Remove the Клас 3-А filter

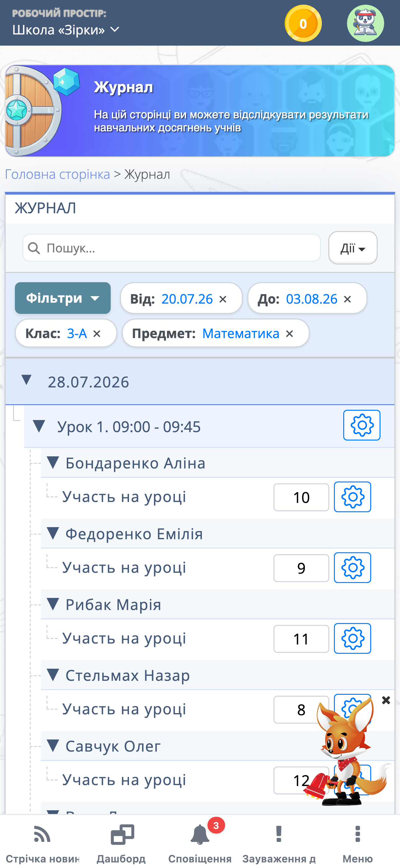coord(97,334)
